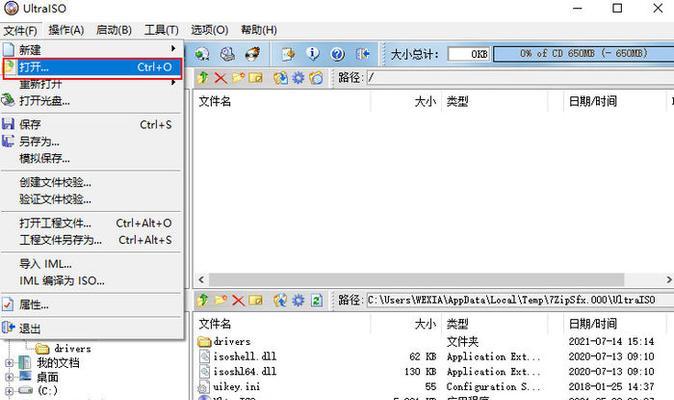674x400 pixels.
Task: Click rename icon in local pane toolbar
Action: click(255, 300)
